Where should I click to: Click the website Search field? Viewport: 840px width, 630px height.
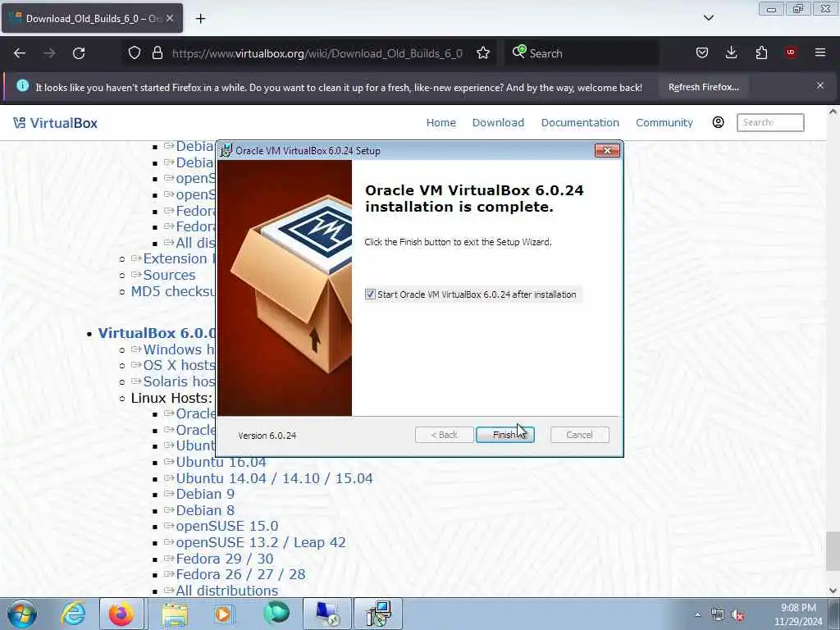point(770,122)
